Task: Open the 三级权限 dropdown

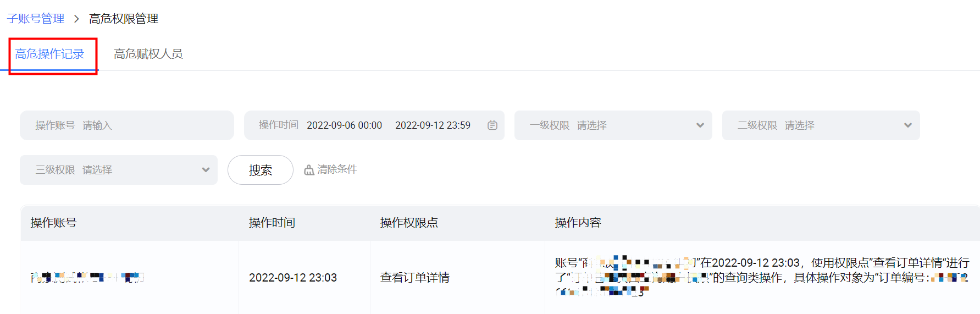Action: pos(119,170)
